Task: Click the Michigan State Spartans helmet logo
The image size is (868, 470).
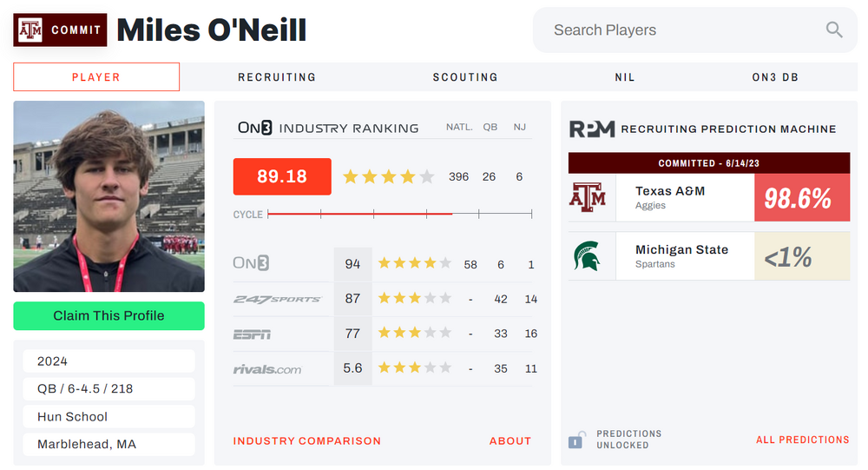Action: point(588,256)
